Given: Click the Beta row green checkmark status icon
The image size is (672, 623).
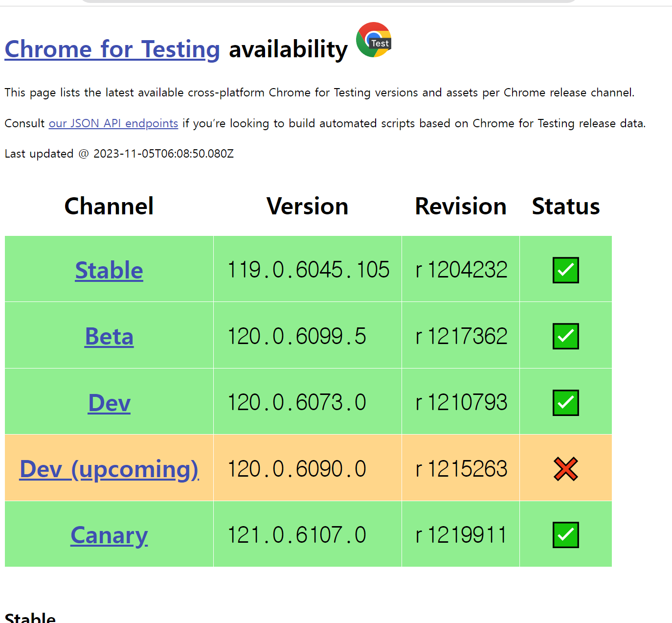Looking at the screenshot, I should [566, 336].
